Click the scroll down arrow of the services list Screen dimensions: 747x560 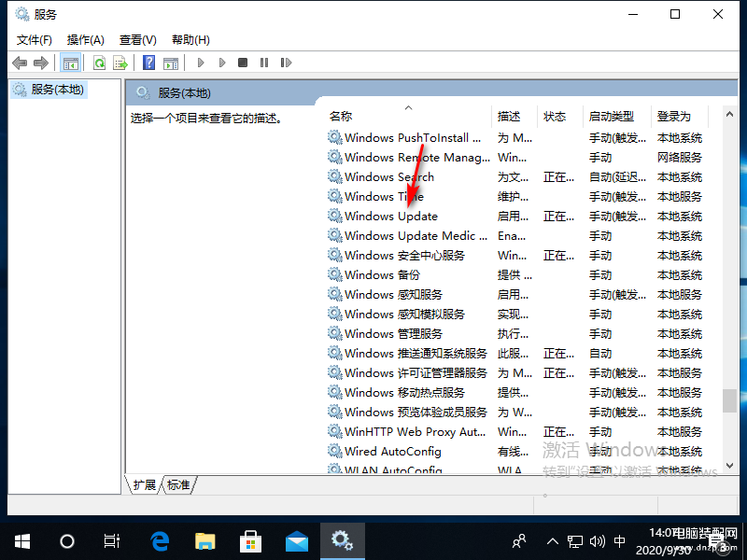[x=729, y=466]
